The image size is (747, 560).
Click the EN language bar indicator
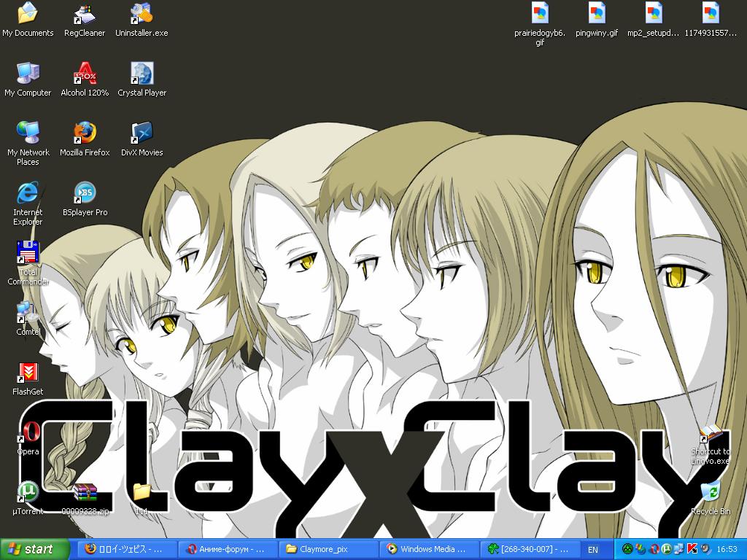tap(592, 550)
